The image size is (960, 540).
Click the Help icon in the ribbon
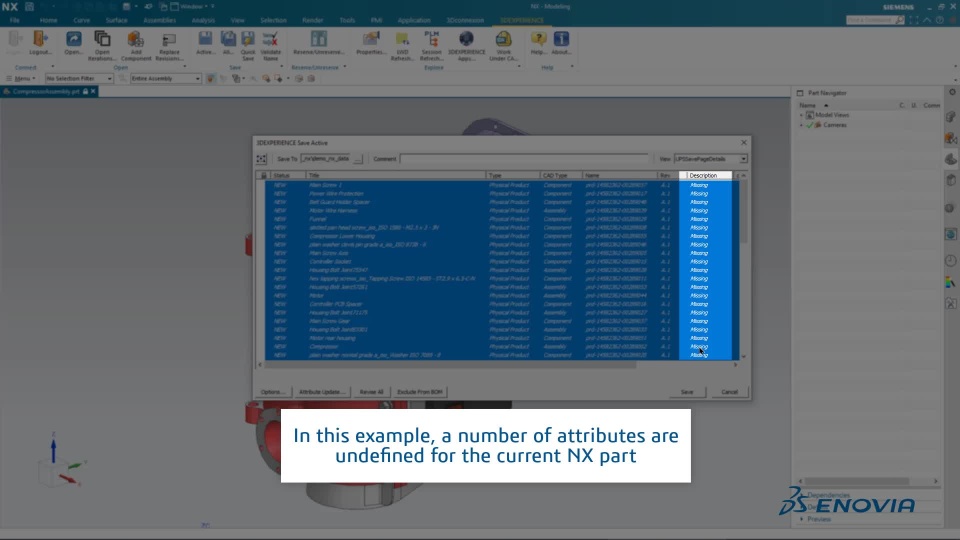(x=538, y=39)
